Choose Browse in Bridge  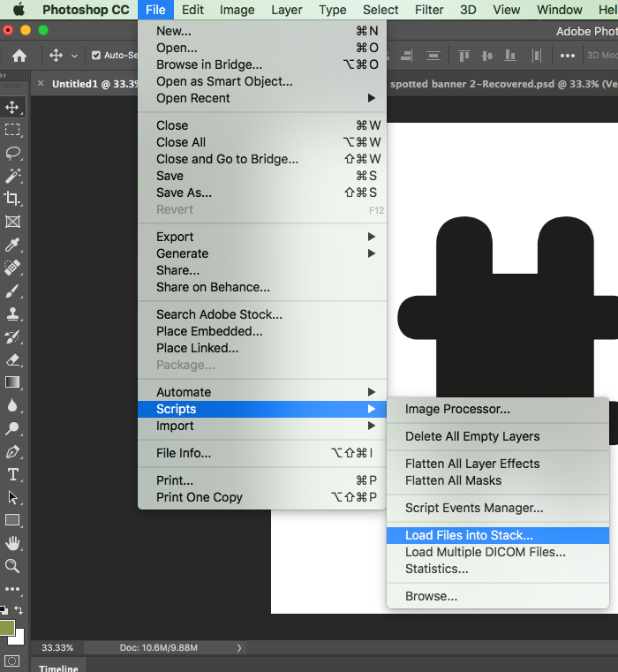(262, 64)
